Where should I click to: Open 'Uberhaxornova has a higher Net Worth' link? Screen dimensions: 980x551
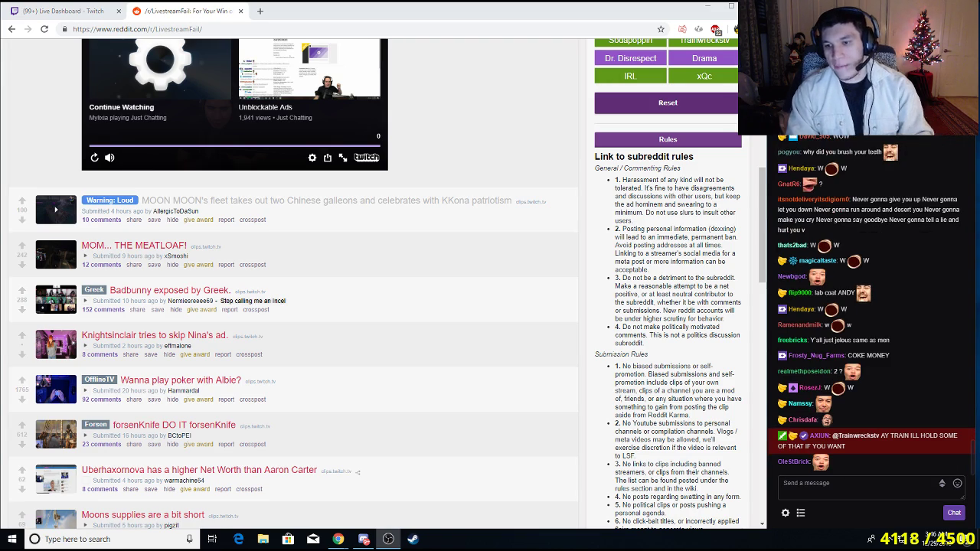click(199, 470)
